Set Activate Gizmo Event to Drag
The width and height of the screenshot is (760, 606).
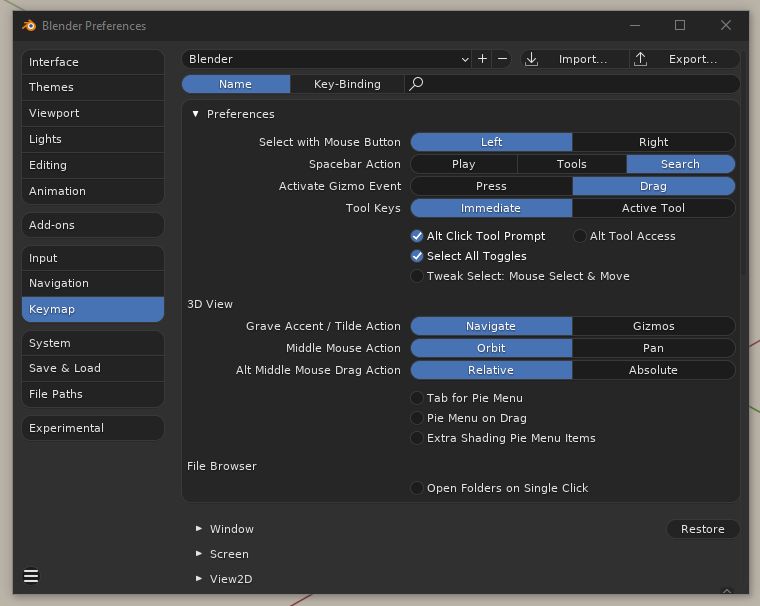pyautogui.click(x=653, y=186)
